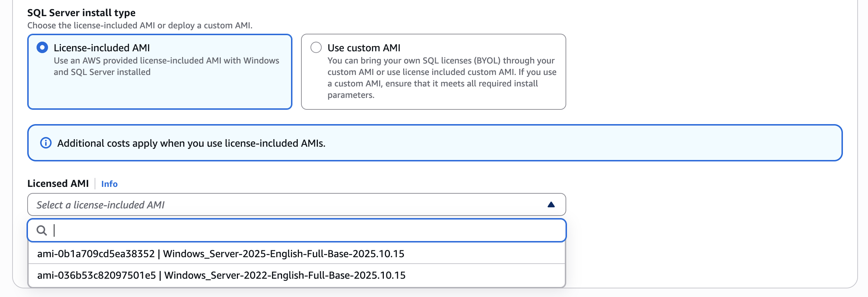
Task: Choose the Windows_Server-2025-English-Full-Base AMI option
Action: coord(297,254)
